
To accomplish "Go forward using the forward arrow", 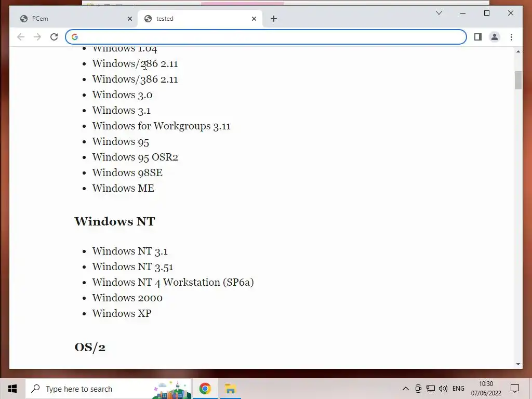I will (37, 37).
